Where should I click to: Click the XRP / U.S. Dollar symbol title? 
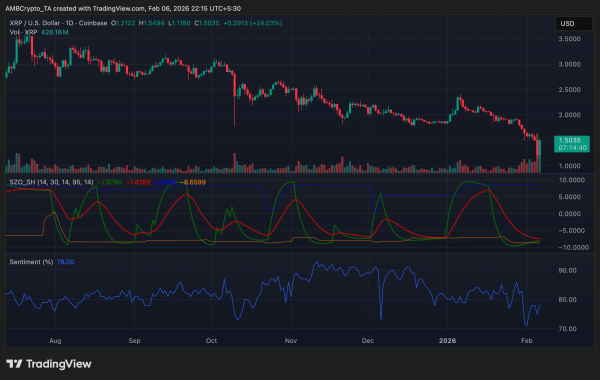click(36, 23)
